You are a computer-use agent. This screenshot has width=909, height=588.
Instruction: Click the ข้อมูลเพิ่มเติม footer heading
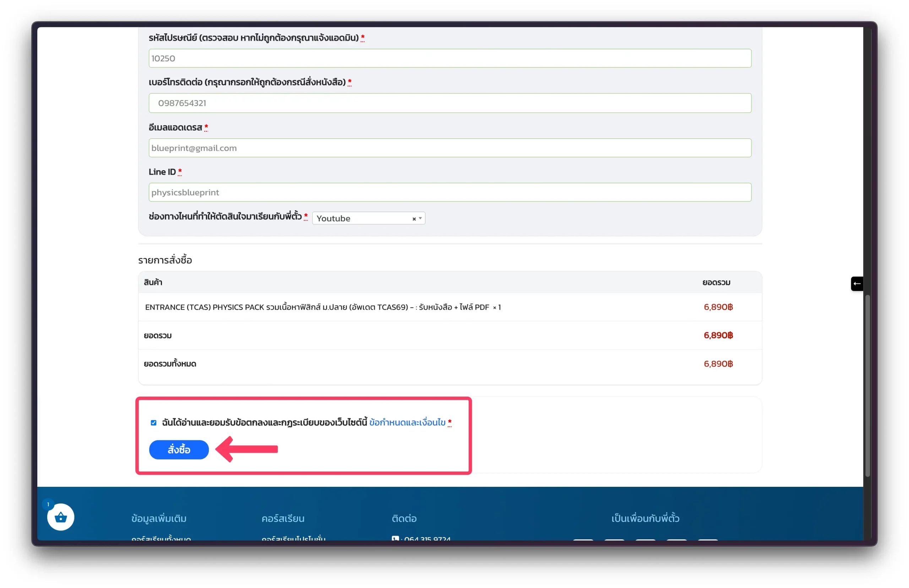coord(159,518)
